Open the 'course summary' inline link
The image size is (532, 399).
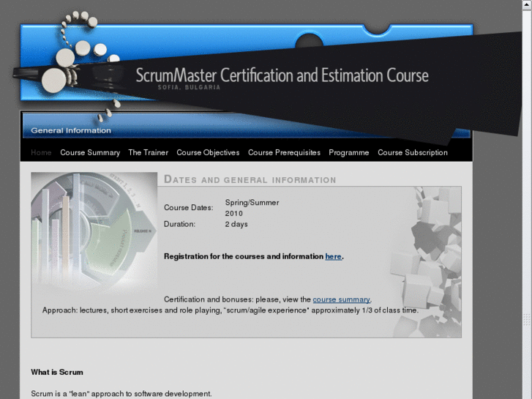click(341, 299)
